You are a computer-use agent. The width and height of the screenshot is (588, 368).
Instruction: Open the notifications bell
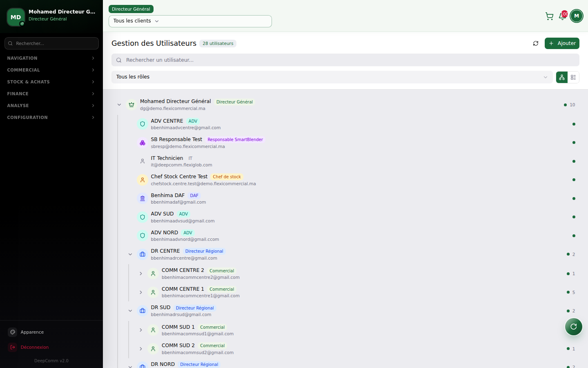coord(562,16)
